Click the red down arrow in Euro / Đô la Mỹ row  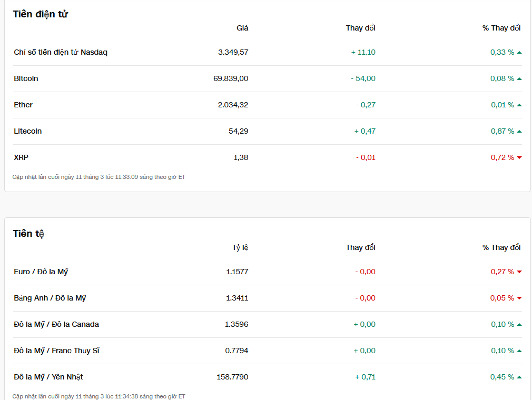tap(519, 272)
